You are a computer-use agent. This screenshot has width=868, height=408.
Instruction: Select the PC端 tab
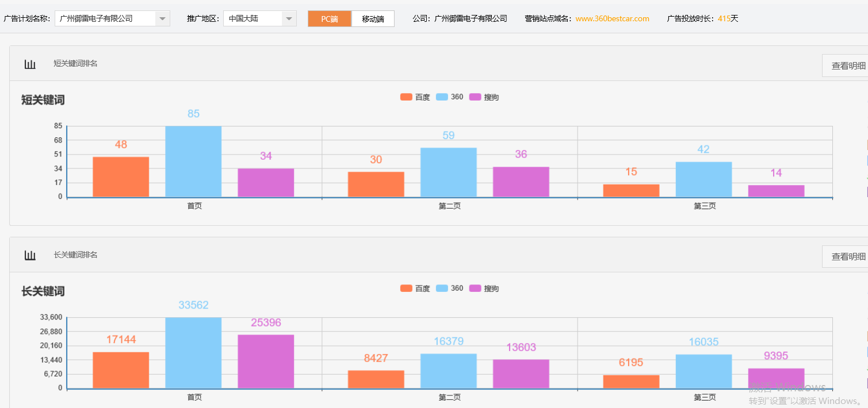tap(329, 18)
